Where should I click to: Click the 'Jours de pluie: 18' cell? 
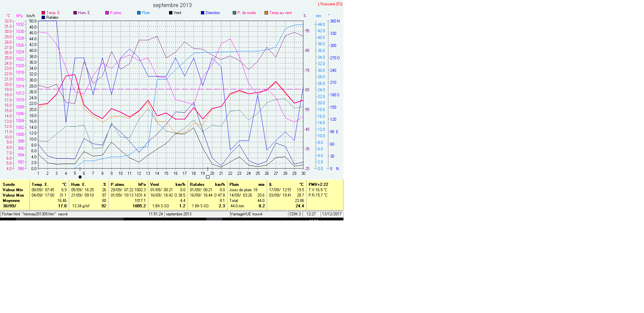244,190
